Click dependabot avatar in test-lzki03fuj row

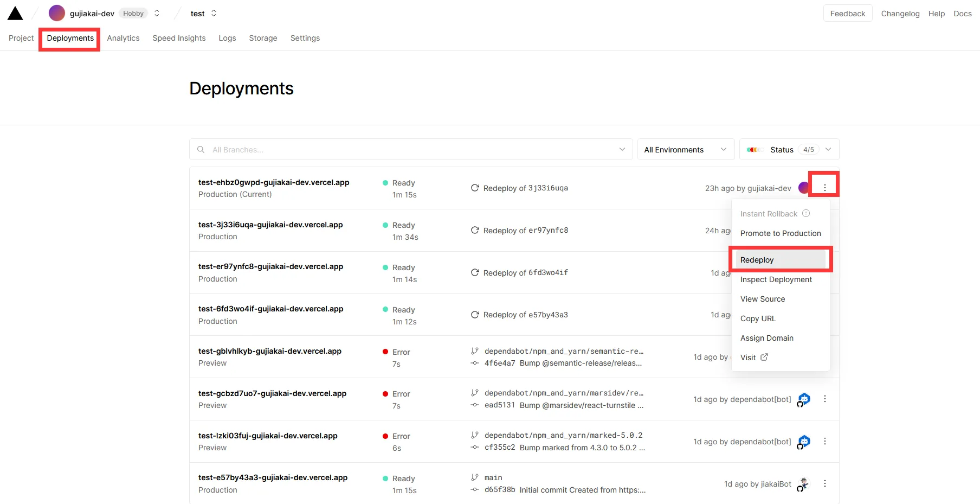pyautogui.click(x=803, y=442)
